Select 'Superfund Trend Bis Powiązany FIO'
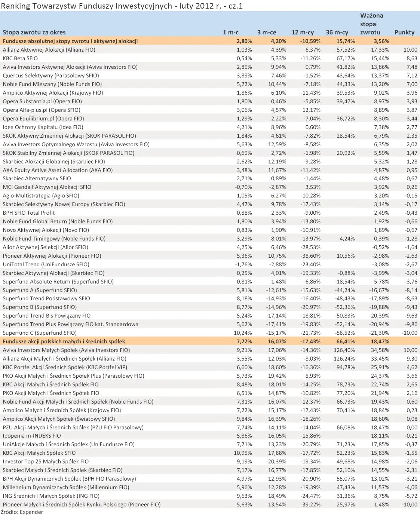This screenshot has width=420, height=518. coord(47,316)
